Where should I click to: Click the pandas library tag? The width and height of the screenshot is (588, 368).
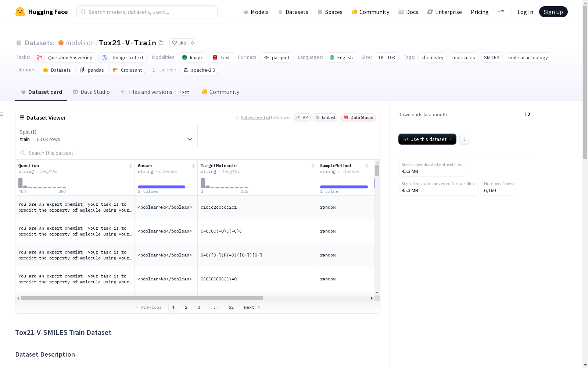[x=92, y=70]
